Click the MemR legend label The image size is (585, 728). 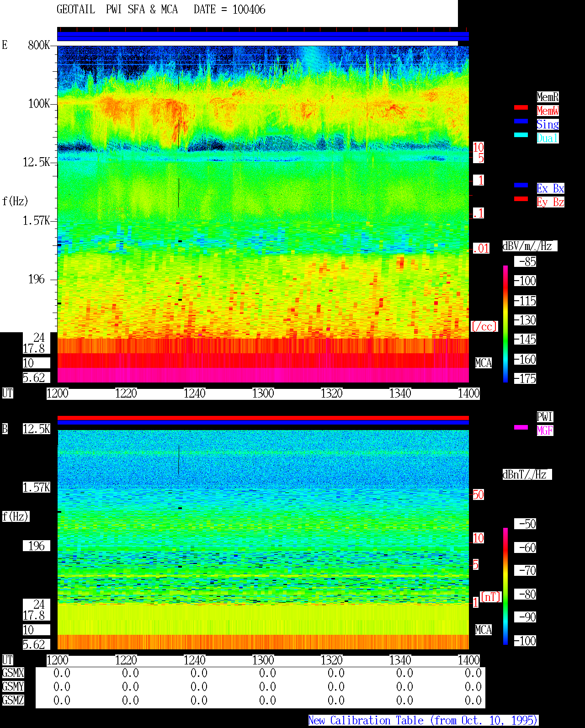coord(548,97)
